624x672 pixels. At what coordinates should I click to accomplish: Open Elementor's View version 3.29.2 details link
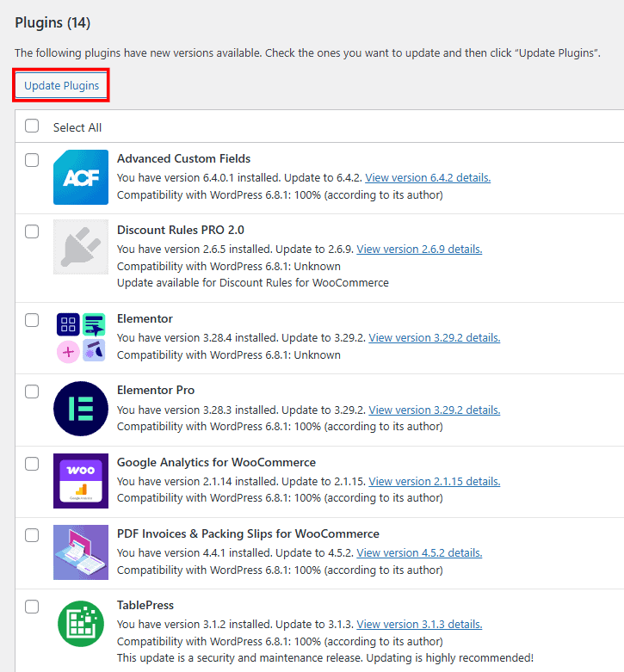434,337
